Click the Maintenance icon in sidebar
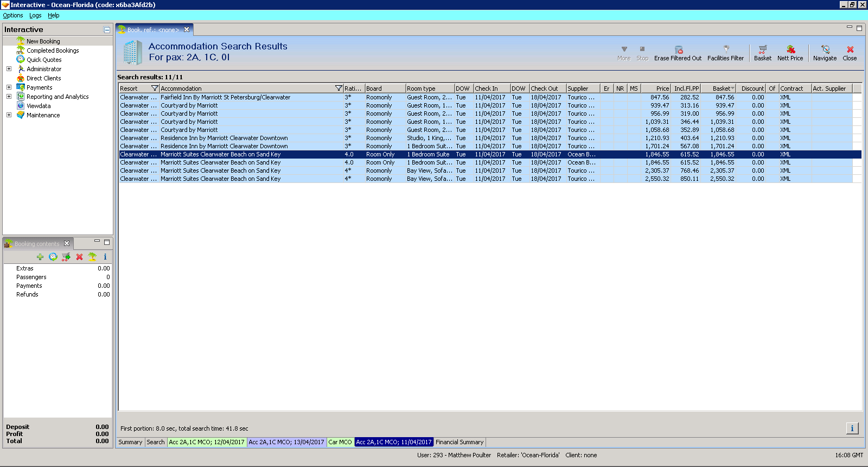Screen dimensions: 868x467 [21, 115]
